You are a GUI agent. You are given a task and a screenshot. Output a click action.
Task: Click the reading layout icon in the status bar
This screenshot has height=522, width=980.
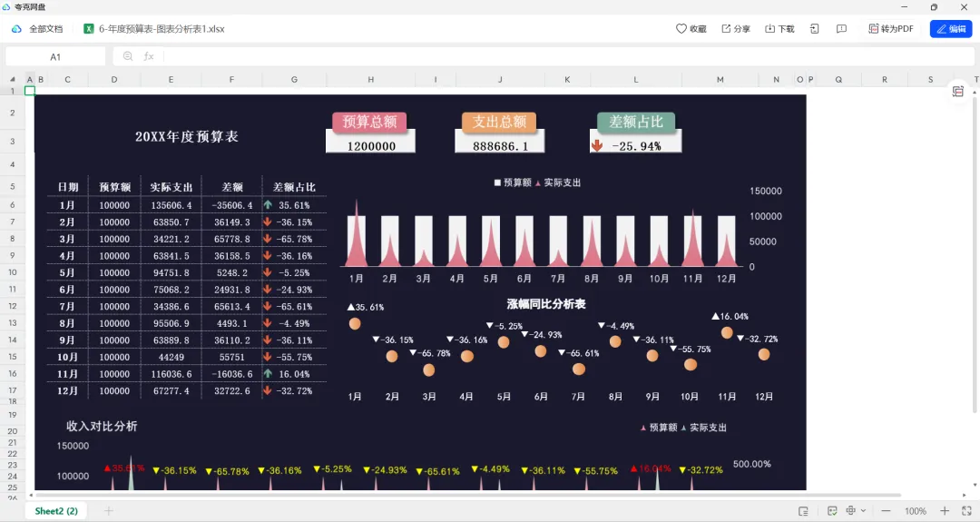(x=803, y=511)
